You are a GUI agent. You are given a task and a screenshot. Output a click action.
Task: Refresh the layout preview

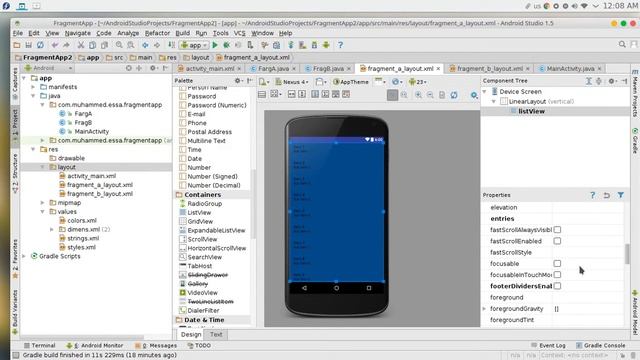coord(454,95)
